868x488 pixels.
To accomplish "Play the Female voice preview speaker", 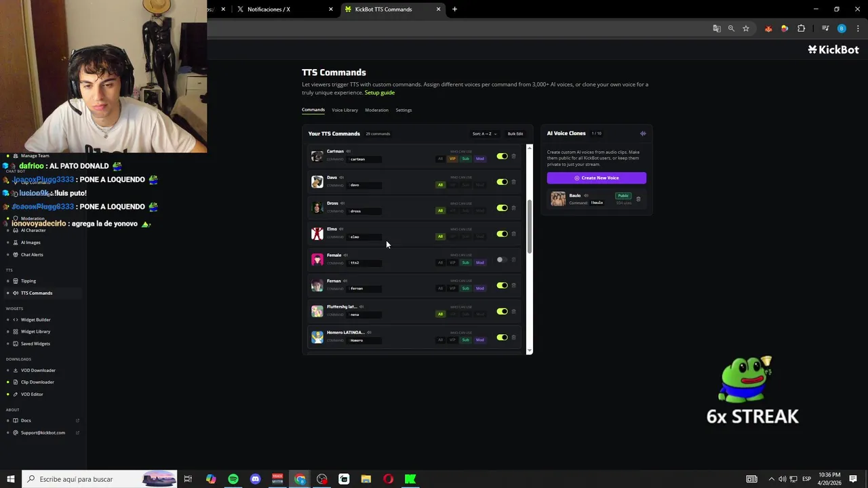I will point(346,255).
